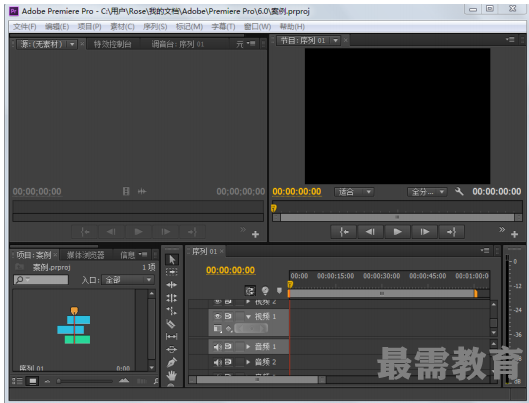Open program monitor panel menu

510,40
